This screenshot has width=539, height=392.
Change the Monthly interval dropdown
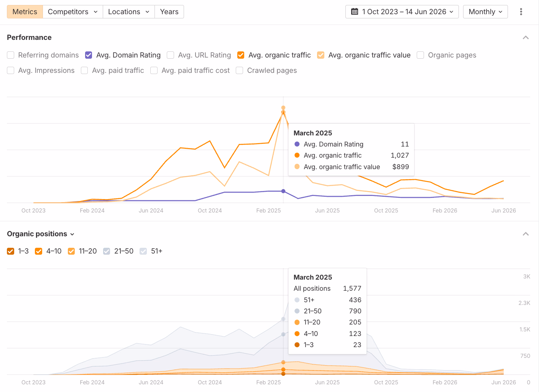click(485, 12)
